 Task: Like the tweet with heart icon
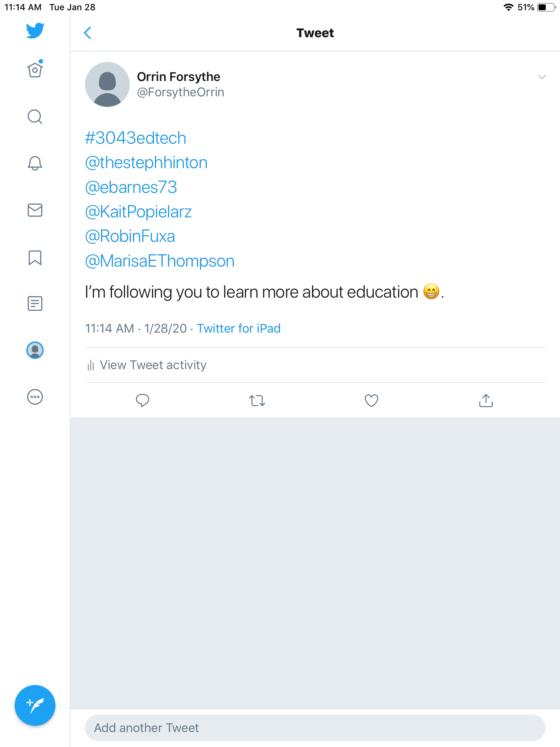[x=372, y=400]
